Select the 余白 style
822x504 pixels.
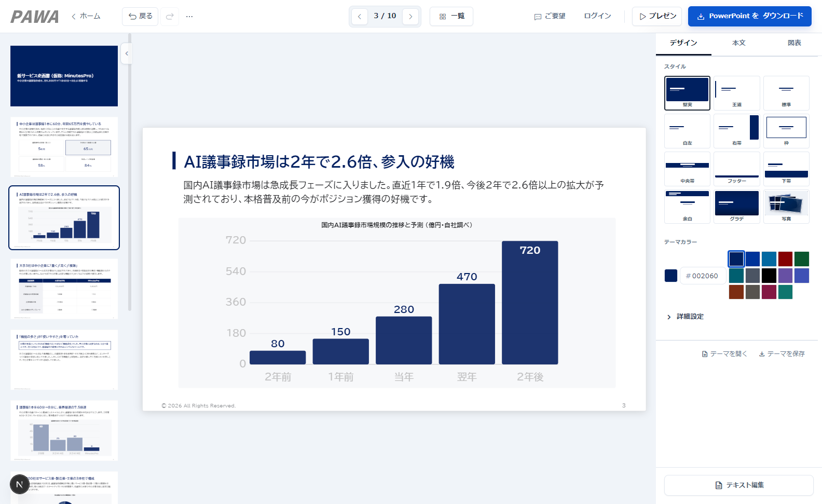pyautogui.click(x=687, y=207)
